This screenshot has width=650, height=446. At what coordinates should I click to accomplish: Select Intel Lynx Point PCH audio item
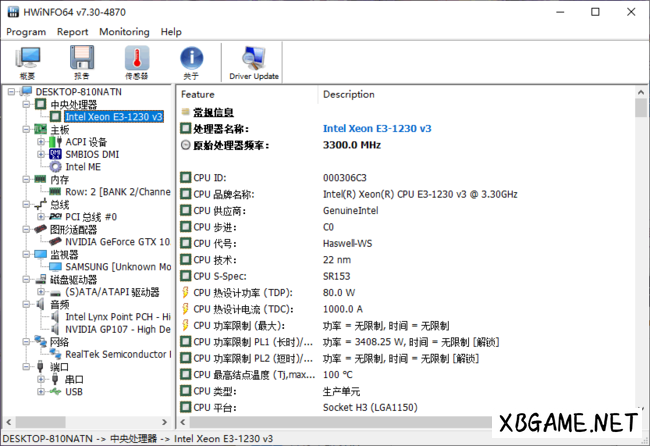[x=117, y=317]
